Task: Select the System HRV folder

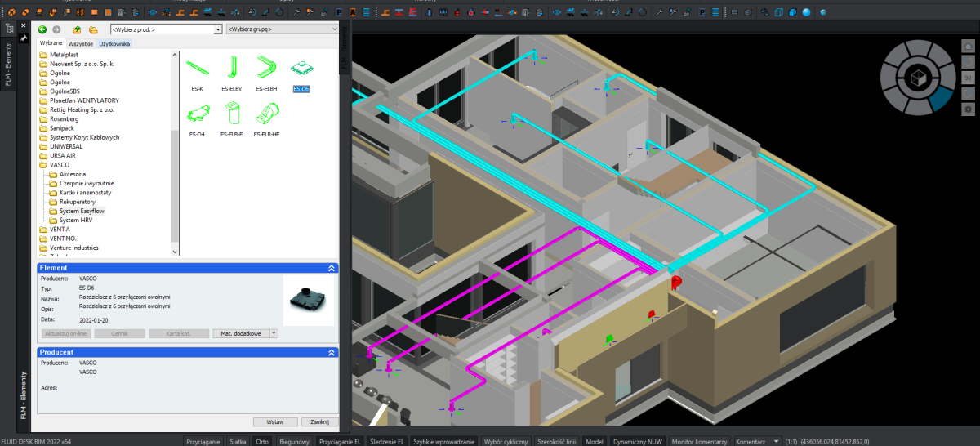Action: click(x=75, y=221)
